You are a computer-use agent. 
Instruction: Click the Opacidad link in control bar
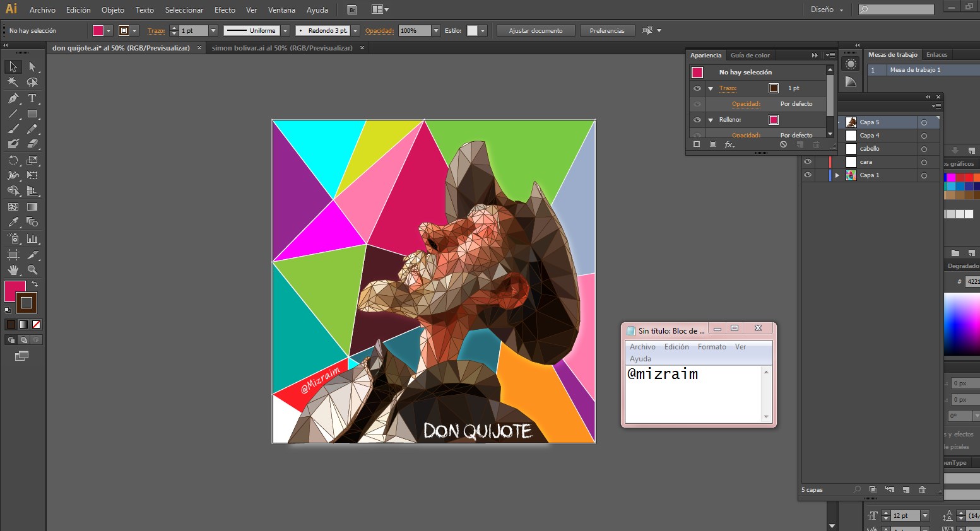coord(379,30)
